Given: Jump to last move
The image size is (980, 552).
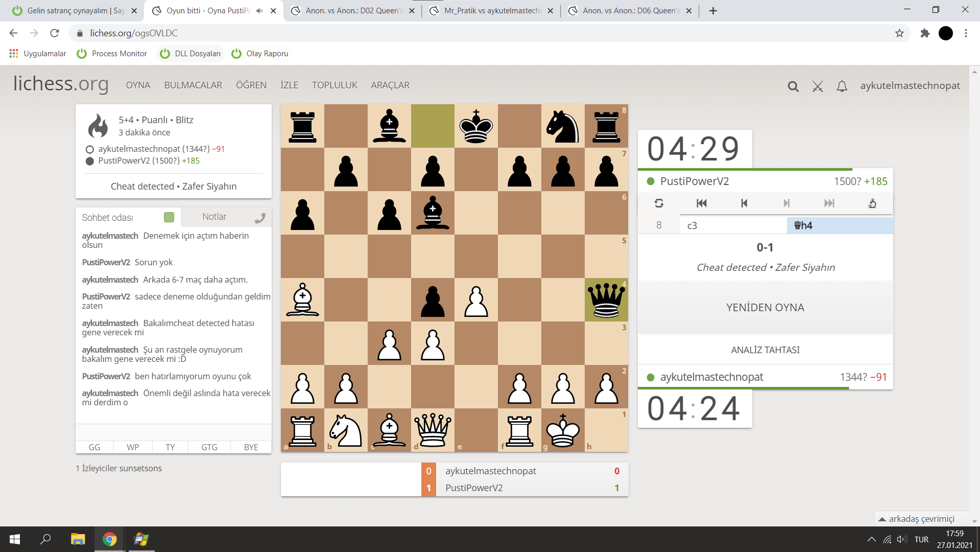Looking at the screenshot, I should 829,203.
